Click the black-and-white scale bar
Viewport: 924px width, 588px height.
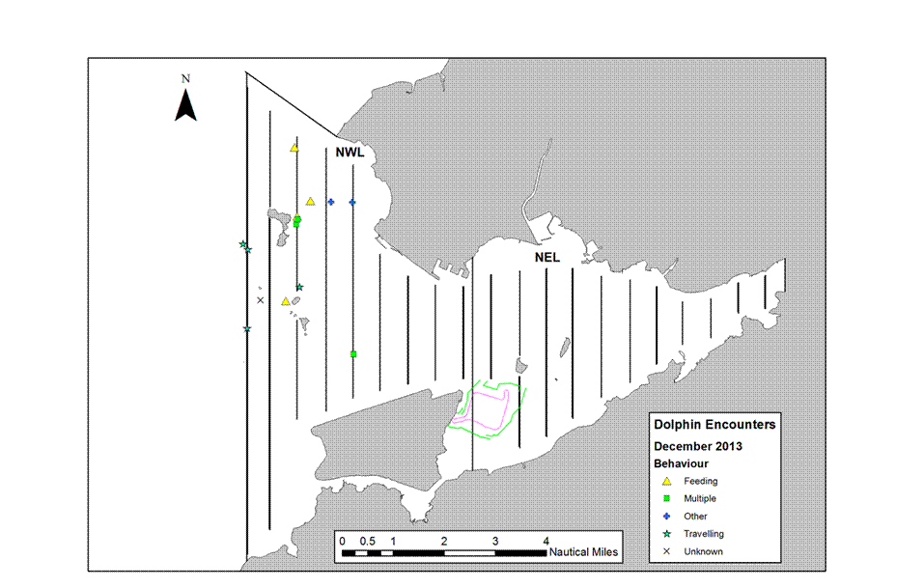[444, 553]
